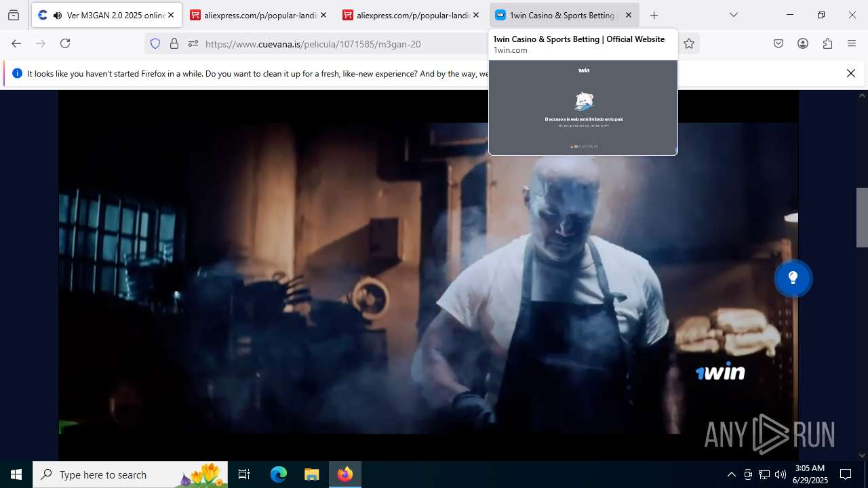Screen dimensions: 868x488
Task: Close the second aliexpress tab
Action: [476, 15]
